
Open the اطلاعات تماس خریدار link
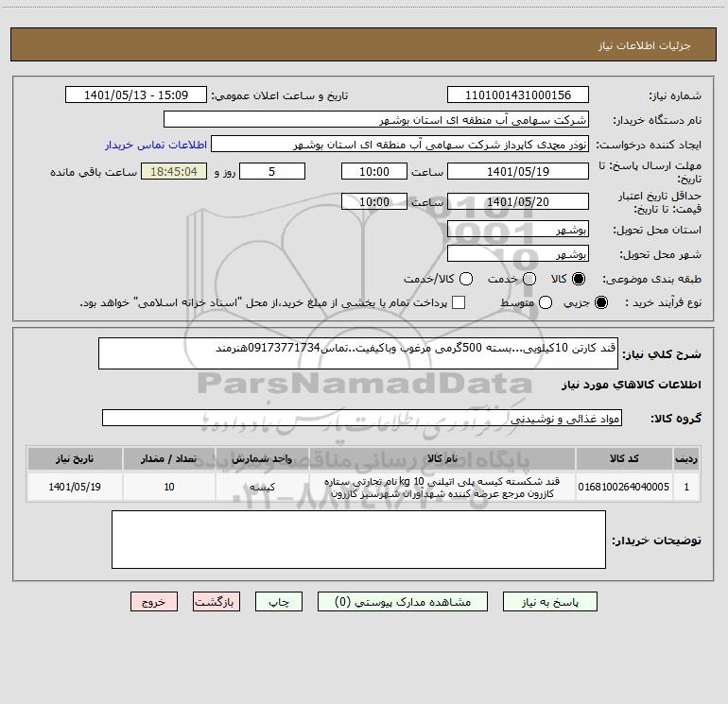pyautogui.click(x=156, y=145)
